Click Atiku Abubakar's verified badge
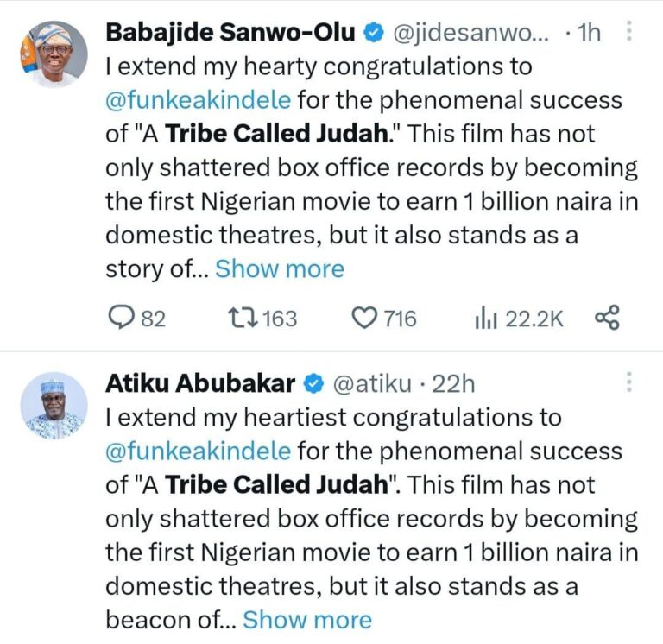This screenshot has height=644, width=663. (x=313, y=384)
